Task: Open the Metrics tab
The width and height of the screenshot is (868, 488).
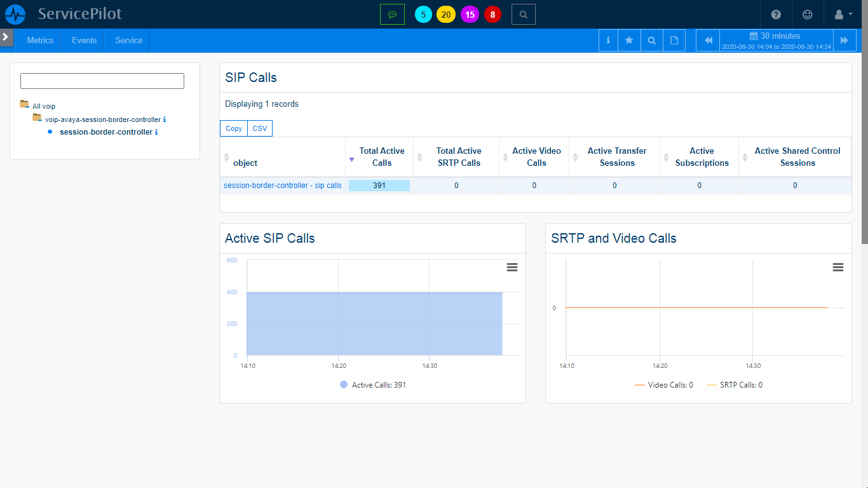Action: 40,40
